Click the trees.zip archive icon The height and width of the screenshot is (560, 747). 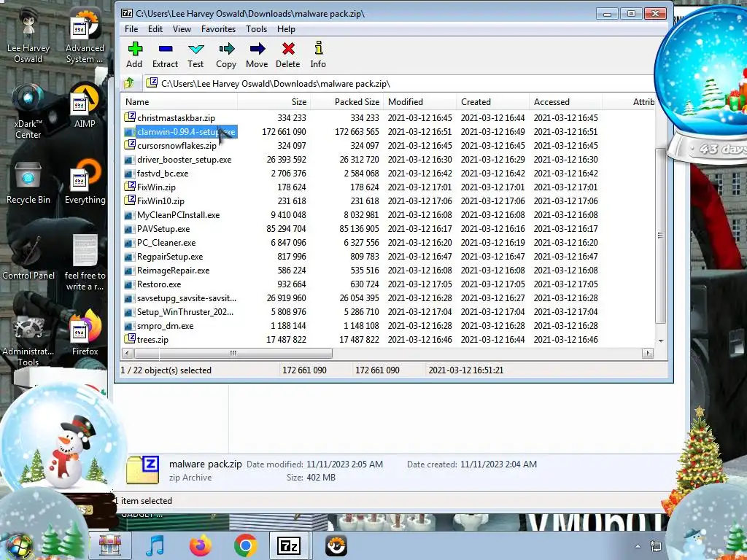tap(130, 339)
